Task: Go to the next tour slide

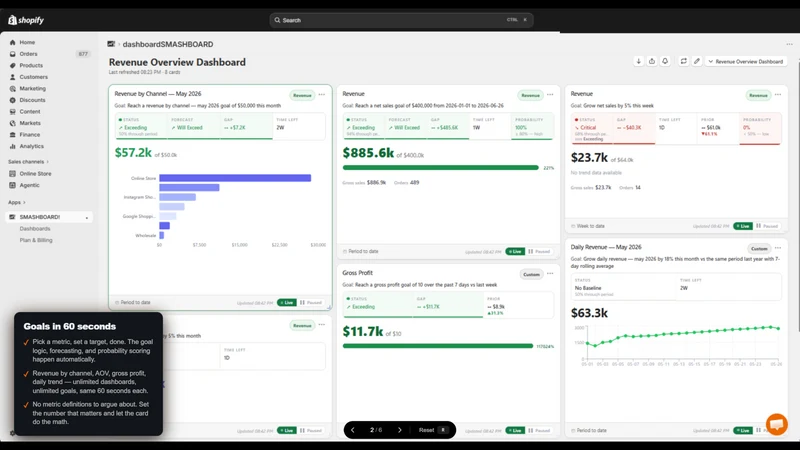Action: coord(399,430)
